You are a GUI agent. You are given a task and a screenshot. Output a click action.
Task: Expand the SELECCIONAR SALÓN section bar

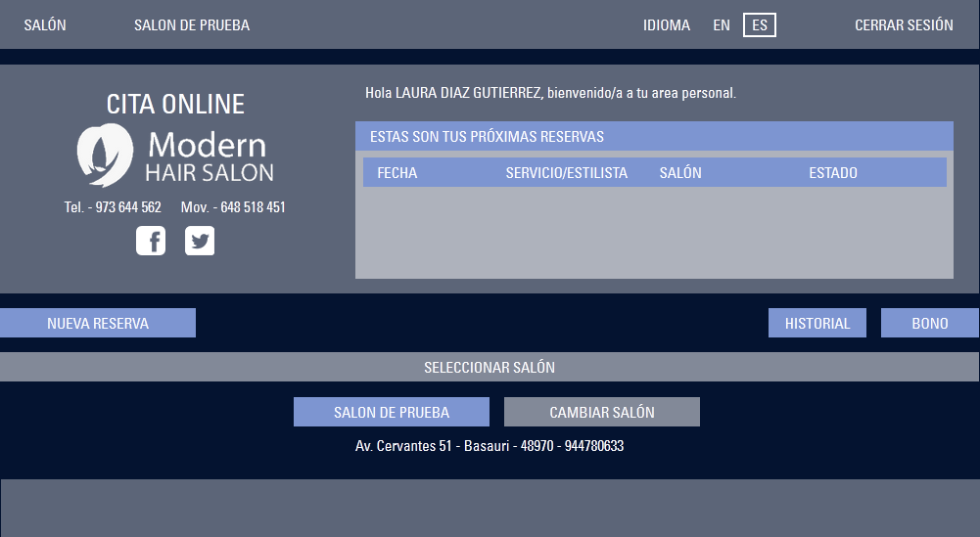click(490, 368)
